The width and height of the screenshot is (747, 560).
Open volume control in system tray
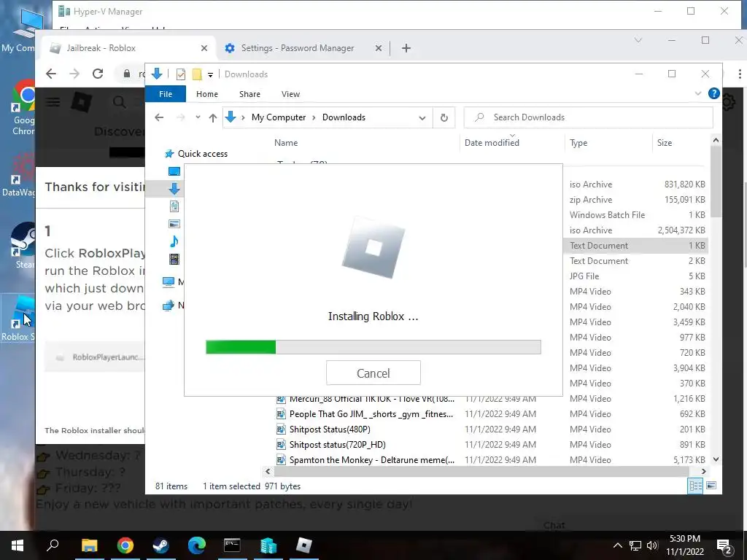[x=652, y=545]
